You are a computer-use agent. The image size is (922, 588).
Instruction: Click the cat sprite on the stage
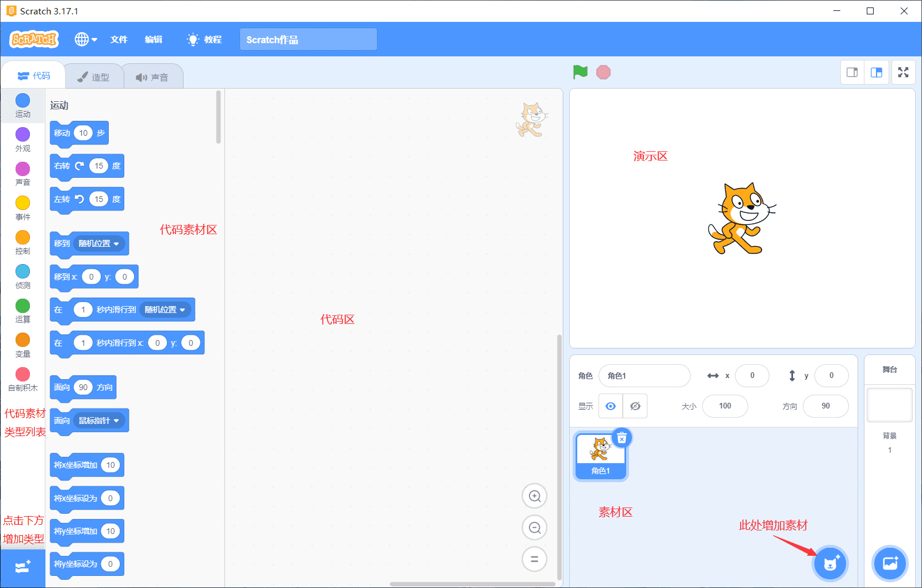[x=742, y=219]
